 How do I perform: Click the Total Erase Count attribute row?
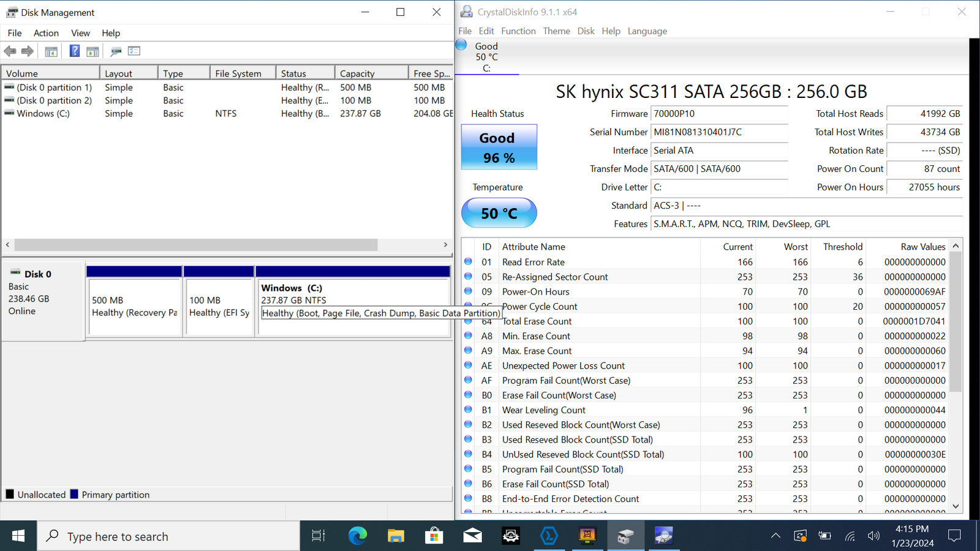tap(705, 321)
